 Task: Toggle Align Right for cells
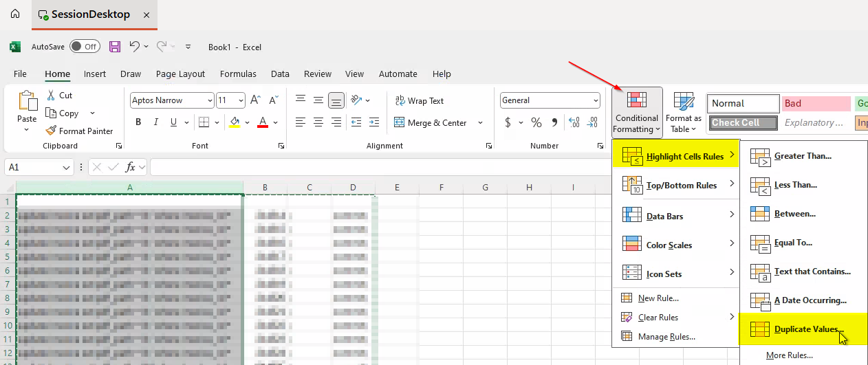click(x=336, y=122)
